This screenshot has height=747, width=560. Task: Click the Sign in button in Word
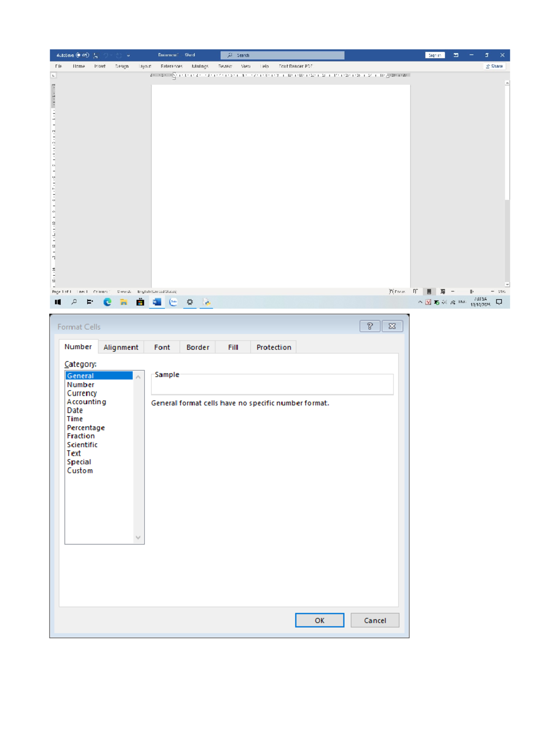tap(434, 55)
